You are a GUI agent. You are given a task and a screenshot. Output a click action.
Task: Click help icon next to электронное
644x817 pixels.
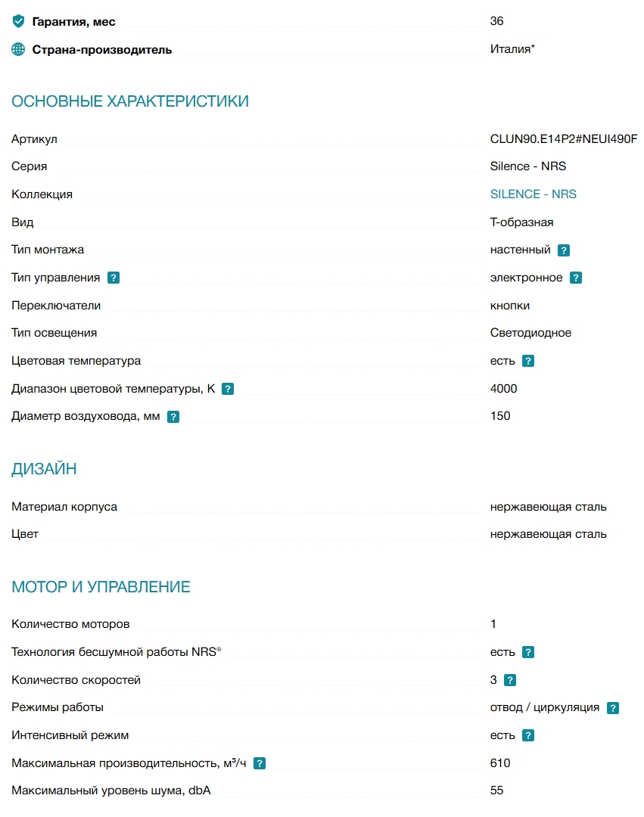(576, 278)
